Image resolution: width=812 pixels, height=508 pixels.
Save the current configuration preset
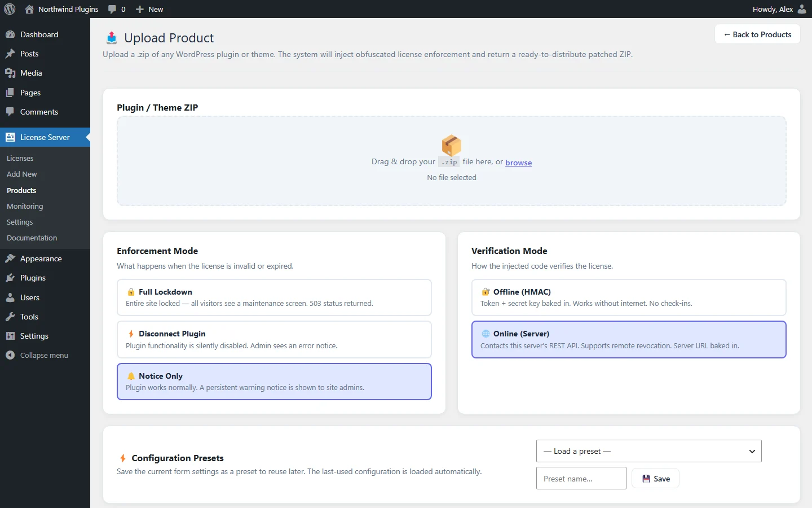coord(655,479)
